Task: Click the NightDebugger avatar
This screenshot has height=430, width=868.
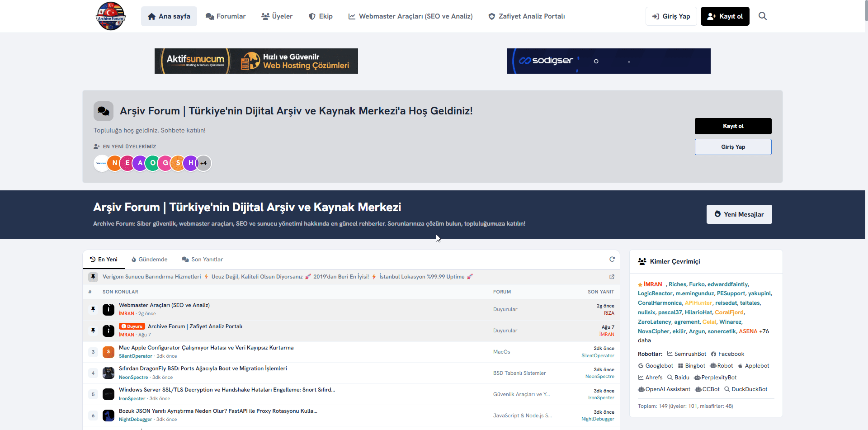Action: point(108,415)
